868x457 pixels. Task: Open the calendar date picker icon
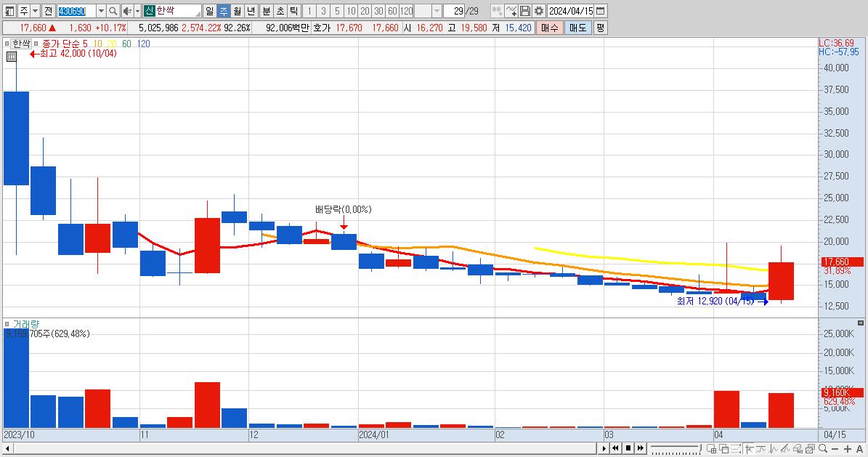(x=600, y=11)
